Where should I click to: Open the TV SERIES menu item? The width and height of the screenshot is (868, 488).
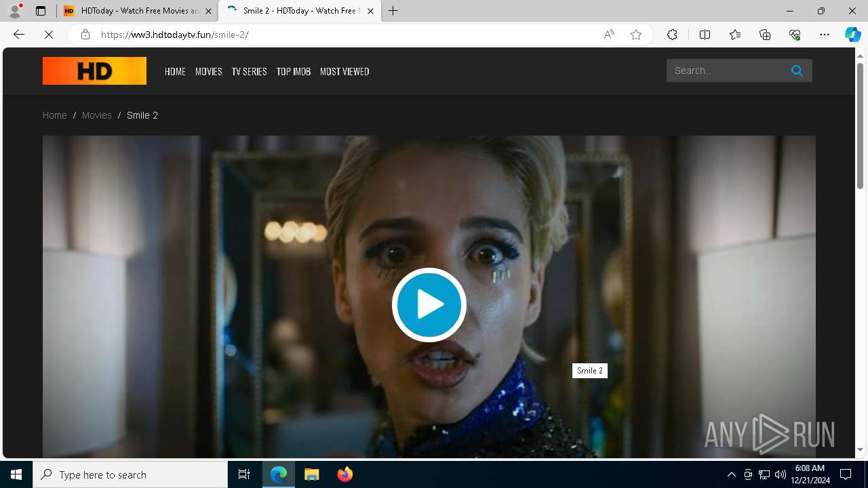coord(250,71)
